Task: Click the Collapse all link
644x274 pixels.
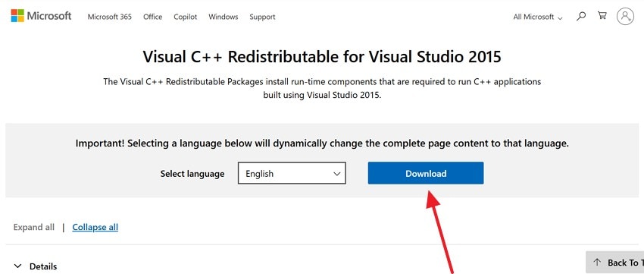Action: coord(95,227)
